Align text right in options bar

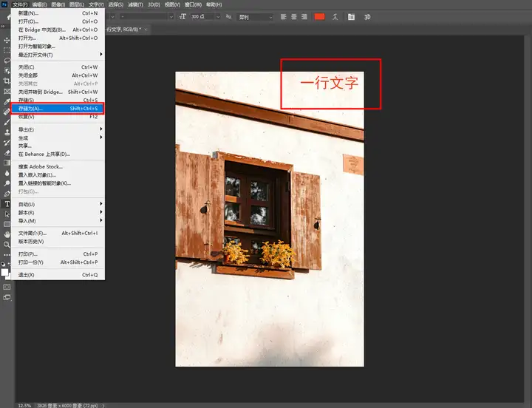pos(304,17)
